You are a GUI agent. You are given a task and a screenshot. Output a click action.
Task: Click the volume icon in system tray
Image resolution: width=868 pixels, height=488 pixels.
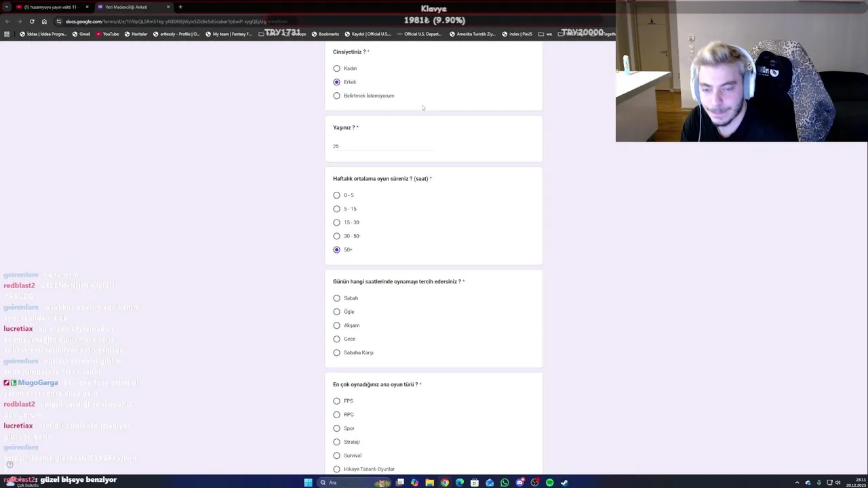(x=837, y=483)
